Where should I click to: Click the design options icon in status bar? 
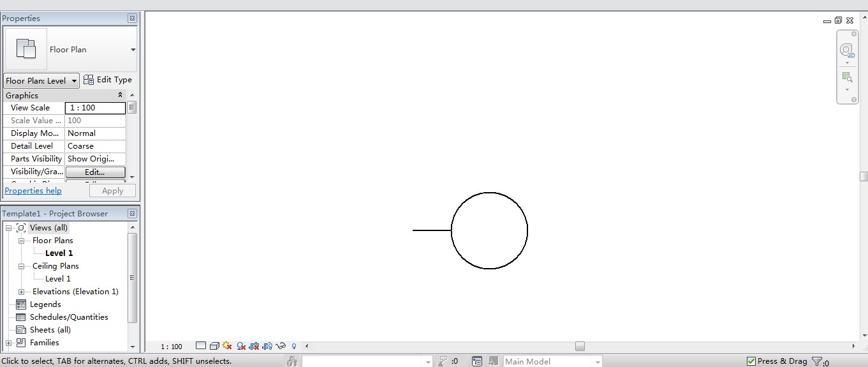pyautogui.click(x=477, y=361)
